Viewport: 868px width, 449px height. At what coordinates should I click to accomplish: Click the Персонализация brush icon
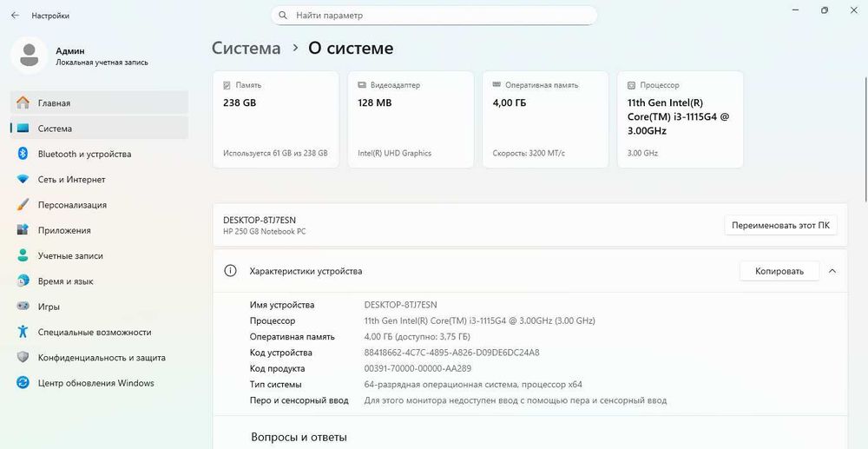[23, 205]
